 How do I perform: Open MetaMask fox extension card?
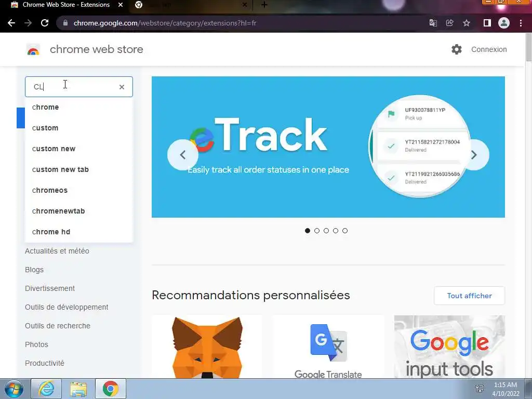pyautogui.click(x=207, y=347)
